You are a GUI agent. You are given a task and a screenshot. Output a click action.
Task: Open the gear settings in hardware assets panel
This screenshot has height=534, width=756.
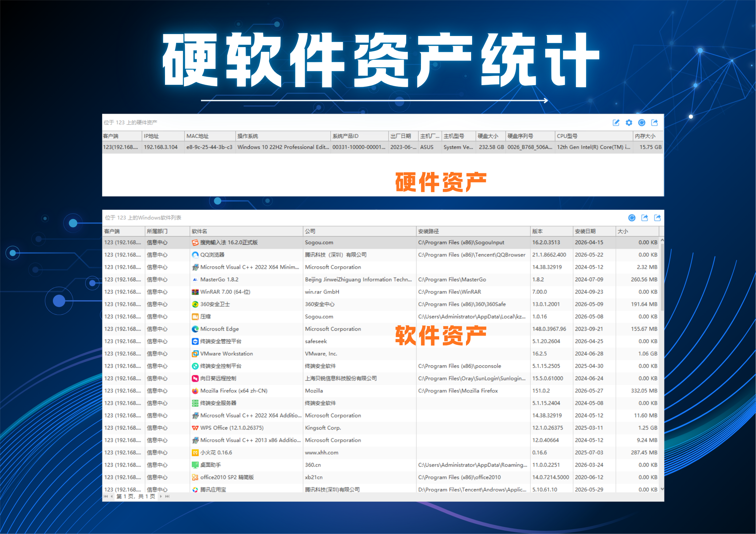pyautogui.click(x=629, y=122)
